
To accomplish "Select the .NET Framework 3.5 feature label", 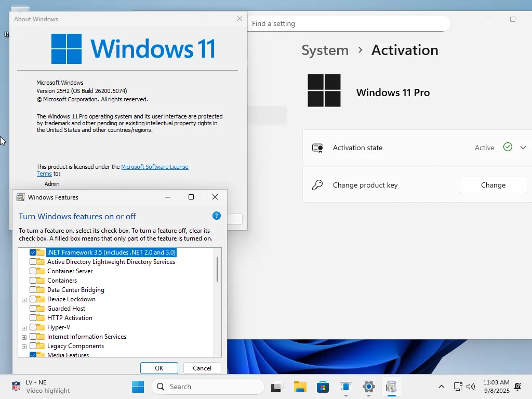I will pos(111,252).
